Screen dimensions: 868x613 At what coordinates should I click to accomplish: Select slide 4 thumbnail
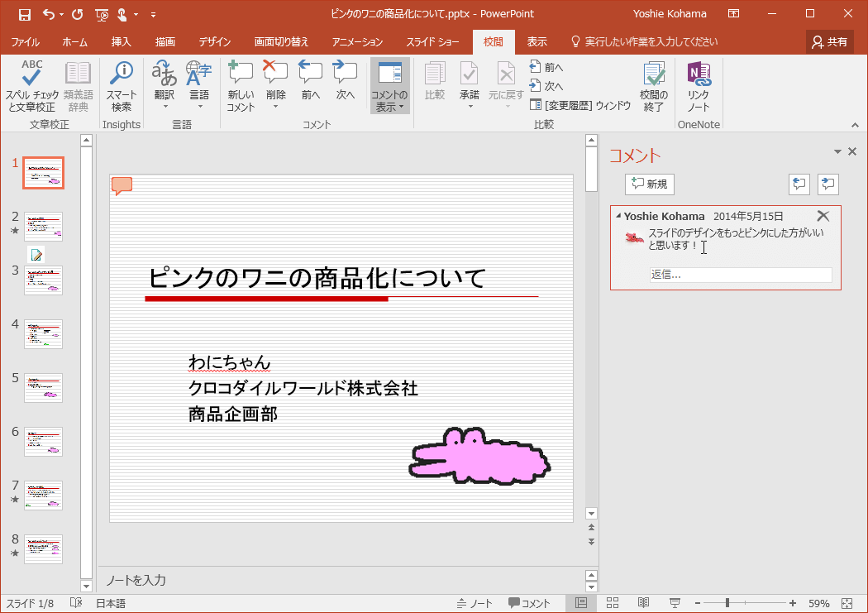[x=43, y=333]
